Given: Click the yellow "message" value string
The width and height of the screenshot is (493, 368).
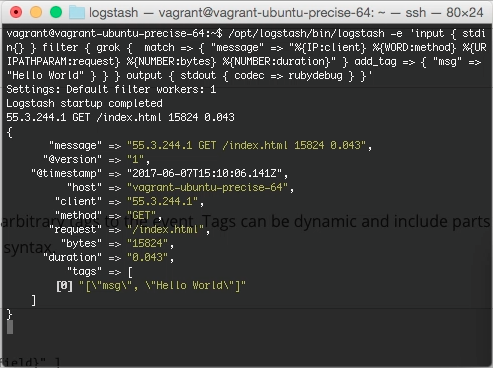Looking at the screenshot, I should point(247,145).
